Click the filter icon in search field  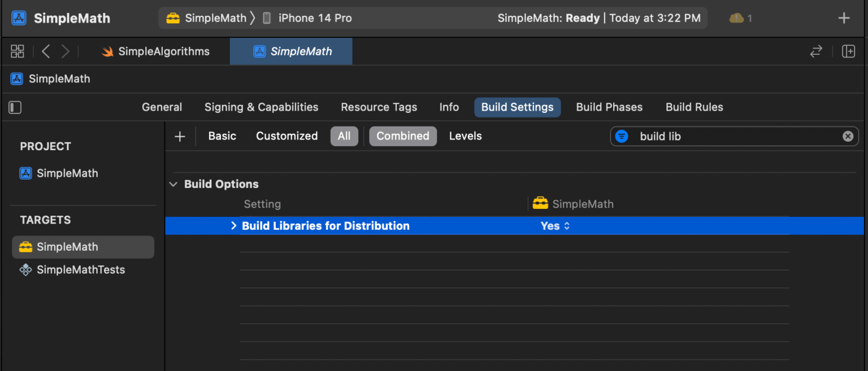[x=622, y=136]
